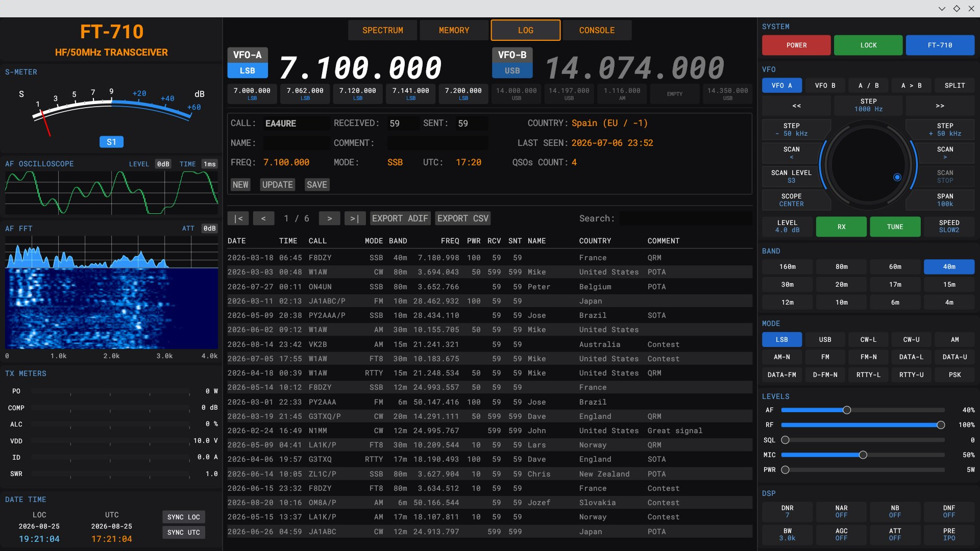
Task: Click the log Search field
Action: [685, 218]
